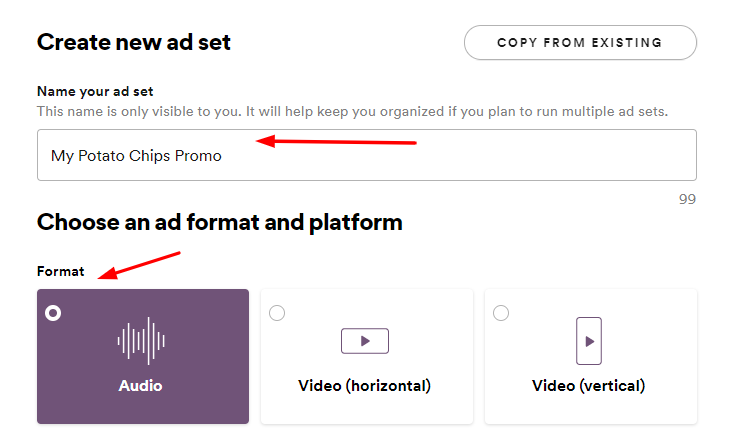Click the Choose an ad format heading

click(x=220, y=222)
